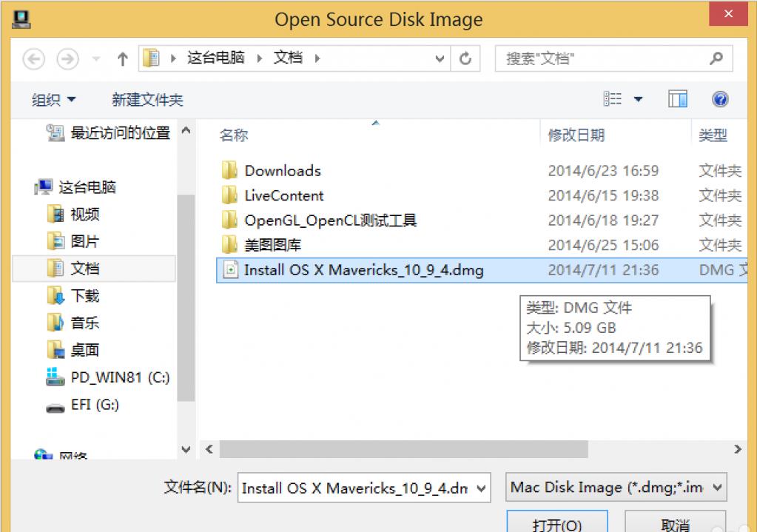Toggle the preview pane

click(678, 99)
